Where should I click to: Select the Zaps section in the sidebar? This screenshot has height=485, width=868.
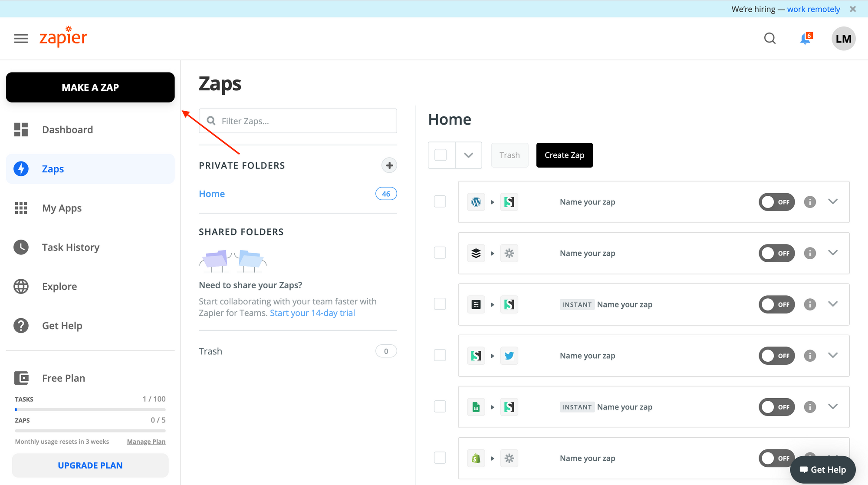click(x=53, y=169)
